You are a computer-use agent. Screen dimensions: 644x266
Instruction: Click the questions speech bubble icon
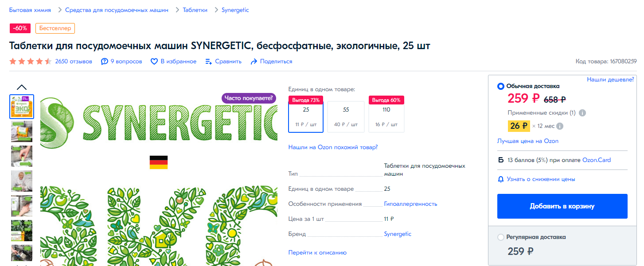point(105,62)
